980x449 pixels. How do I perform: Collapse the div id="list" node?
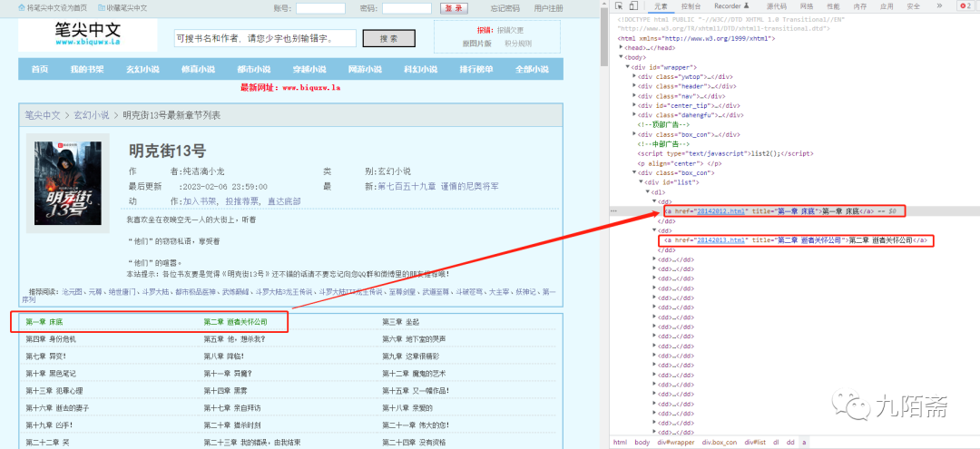(641, 182)
